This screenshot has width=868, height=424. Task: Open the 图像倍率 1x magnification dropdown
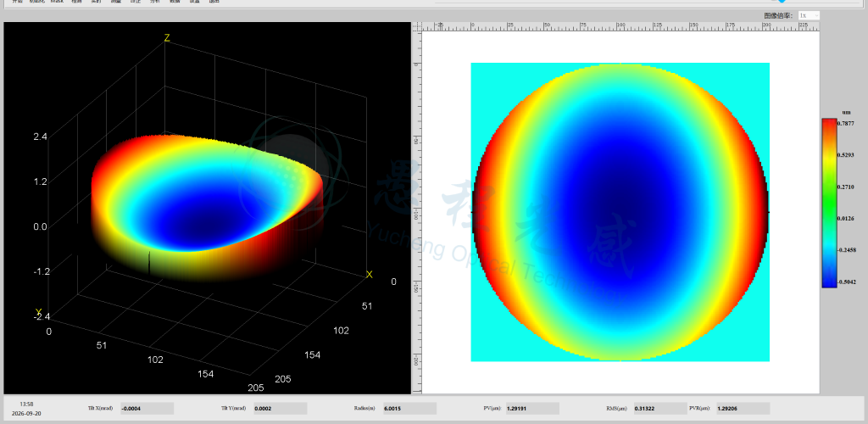(x=808, y=15)
